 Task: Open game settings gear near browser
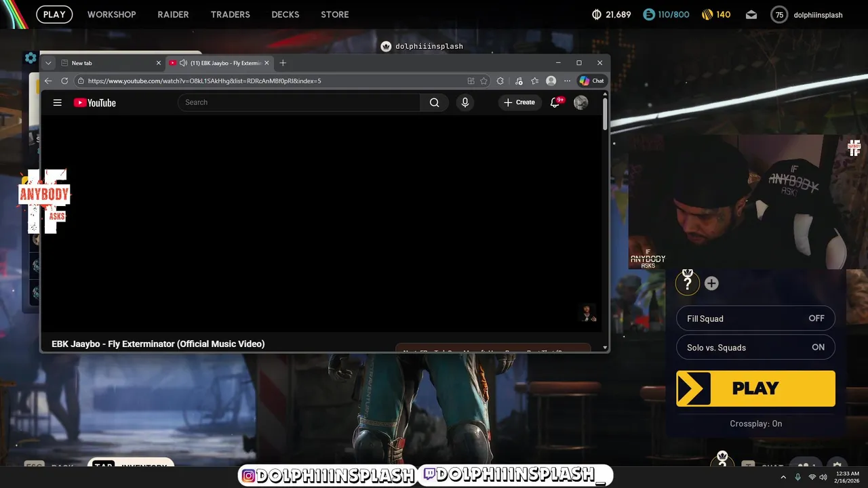pyautogui.click(x=31, y=58)
